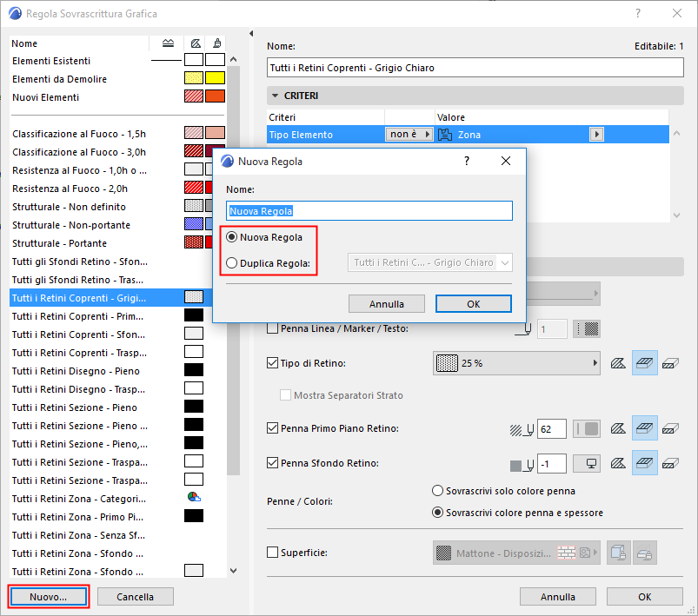Open help in Nuova Regola dialog

(x=467, y=161)
